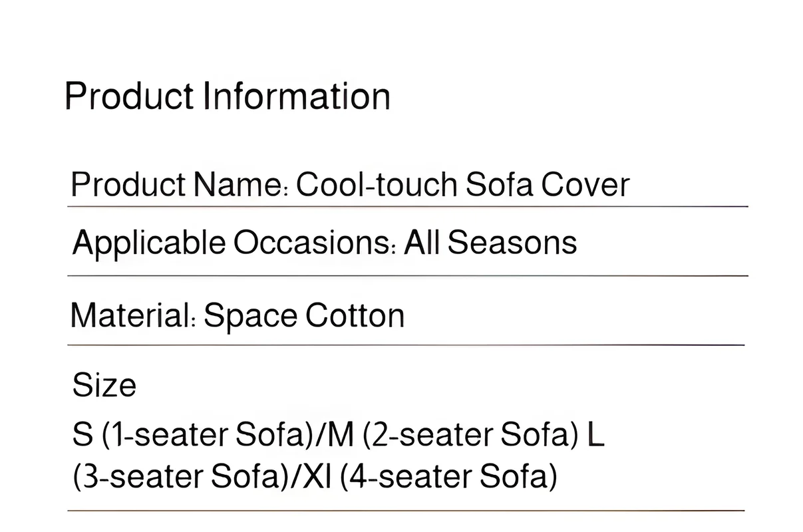Click the "Size" label
The height and width of the screenshot is (532, 803).
(x=104, y=385)
